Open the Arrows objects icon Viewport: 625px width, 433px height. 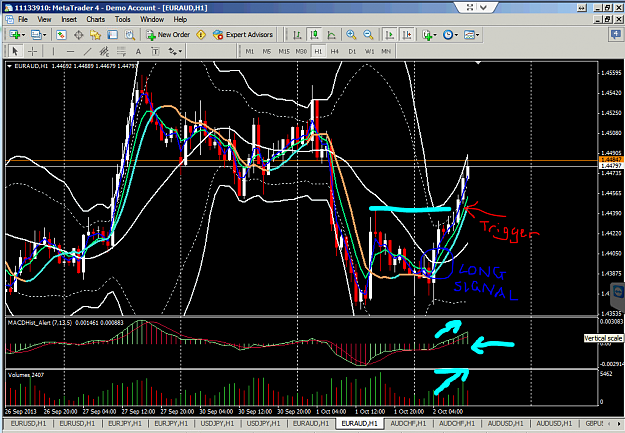point(172,51)
